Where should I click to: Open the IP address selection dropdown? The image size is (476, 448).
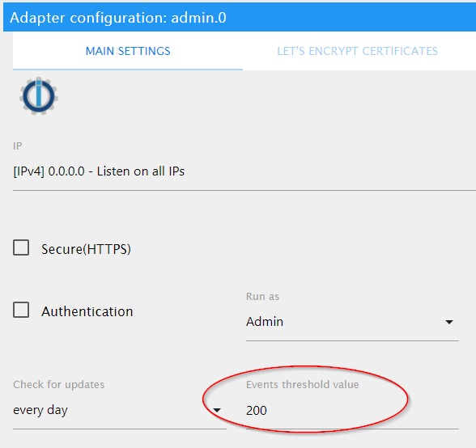point(244,171)
